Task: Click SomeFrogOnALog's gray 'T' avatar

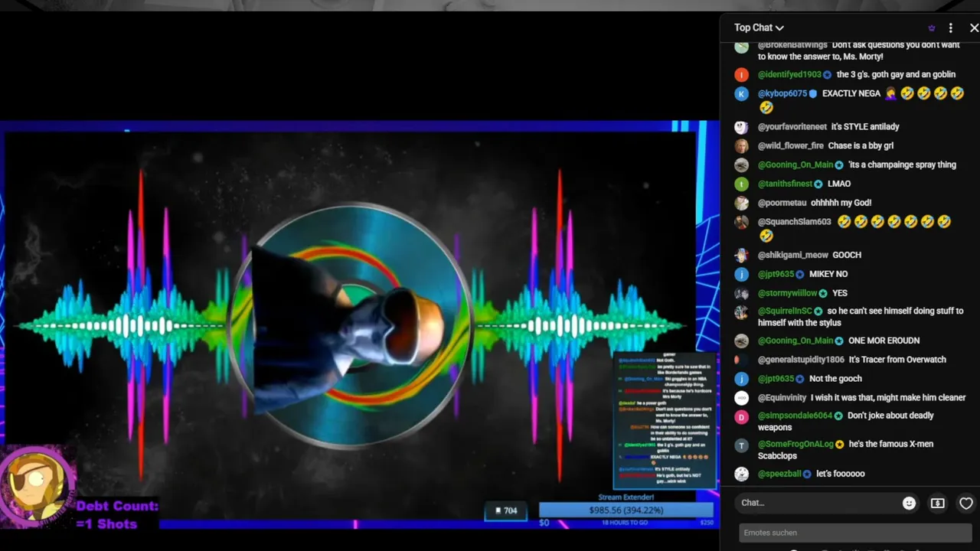Action: tap(741, 445)
